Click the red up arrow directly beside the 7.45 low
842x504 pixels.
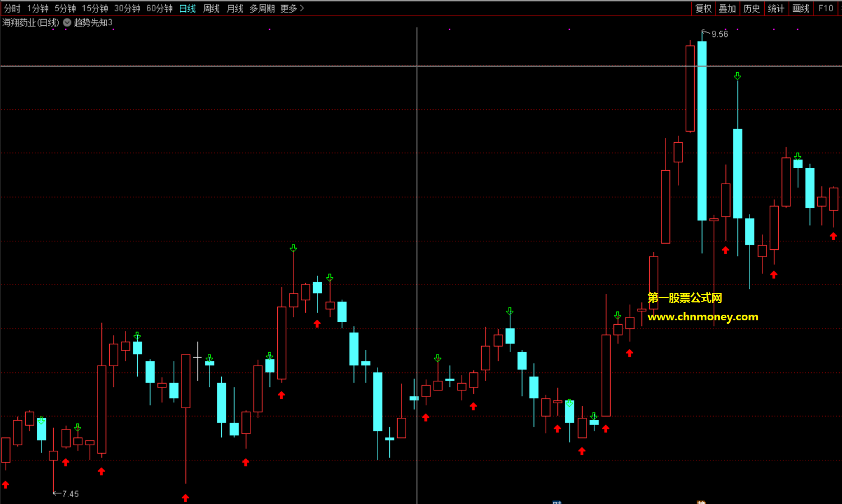pyautogui.click(x=66, y=462)
